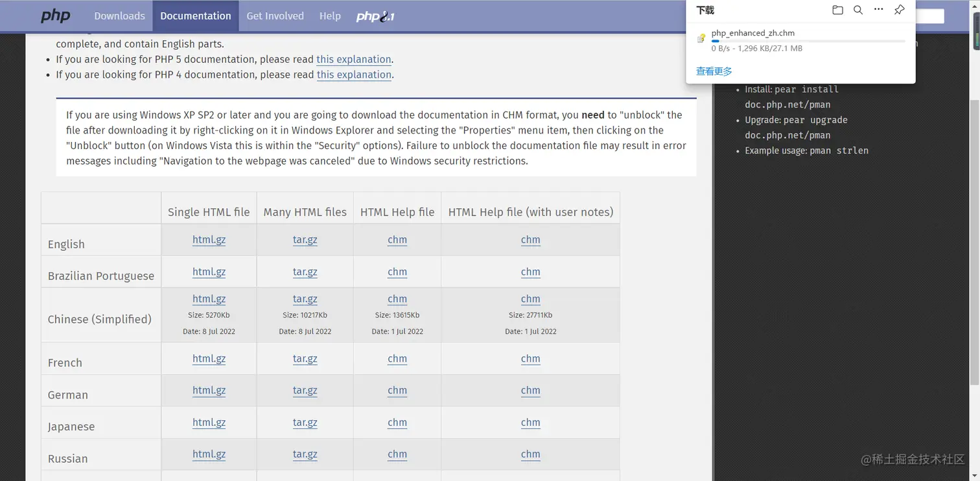Download Brazilian Portuguese chm help file
Screen dimensions: 980x481
[x=397, y=272]
